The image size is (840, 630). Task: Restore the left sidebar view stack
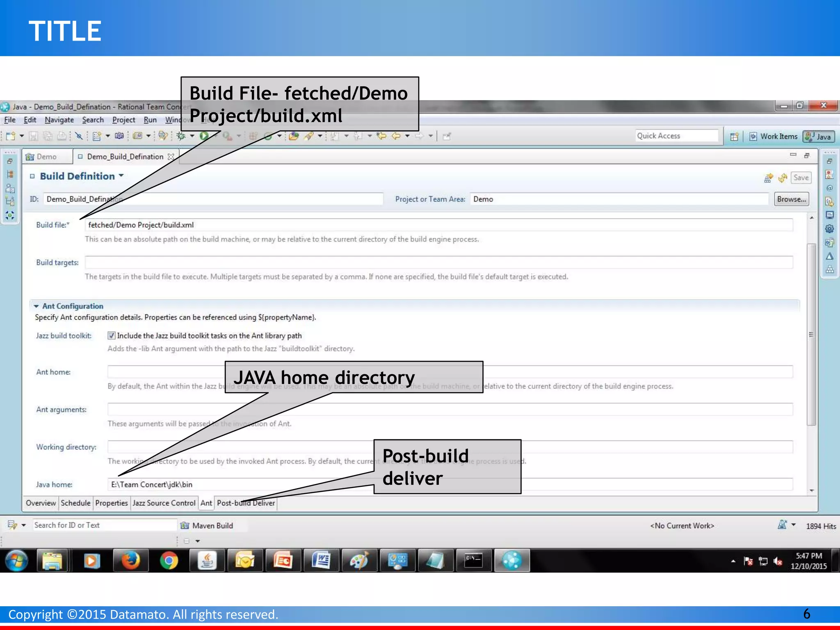10,161
